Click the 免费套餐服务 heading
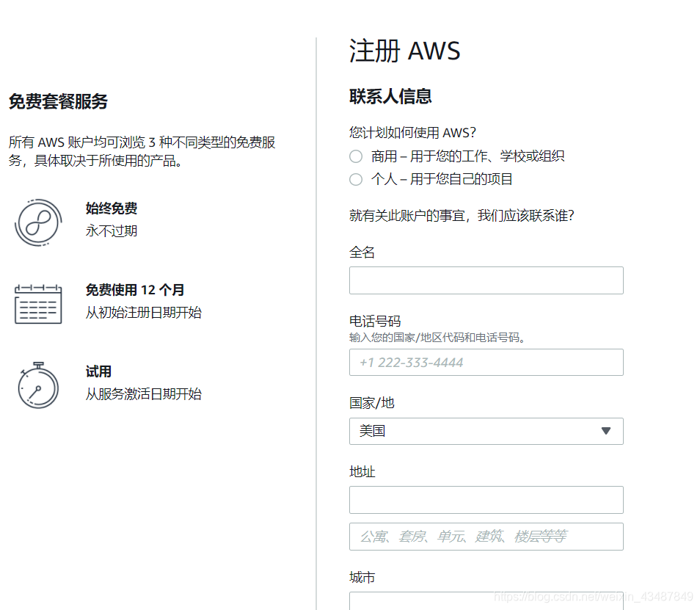Screen dimensions: 700x610 click(58, 101)
